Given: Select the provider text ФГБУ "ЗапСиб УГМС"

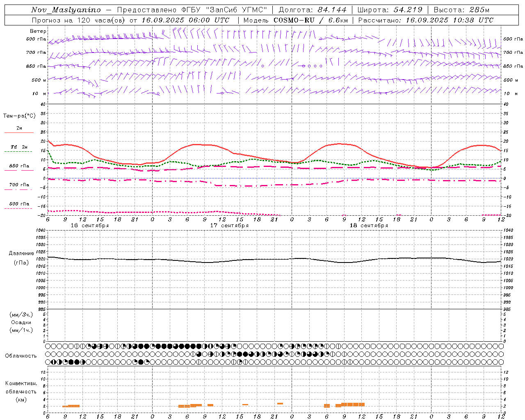Looking at the screenshot, I should tap(224, 10).
